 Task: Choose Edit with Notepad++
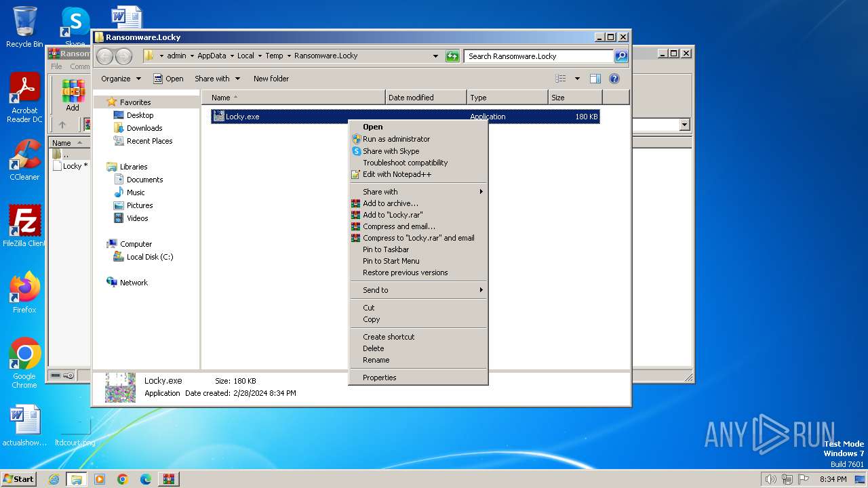click(x=418, y=174)
